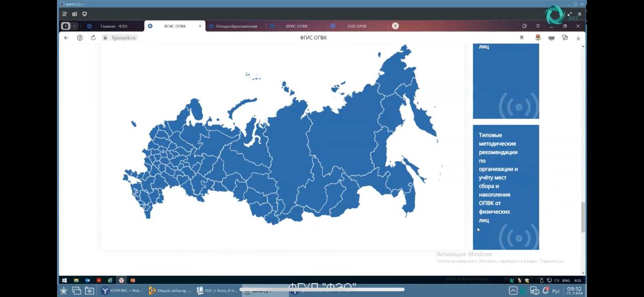
Task: Bookmark this page using the bookmark icon
Action: coord(522,38)
